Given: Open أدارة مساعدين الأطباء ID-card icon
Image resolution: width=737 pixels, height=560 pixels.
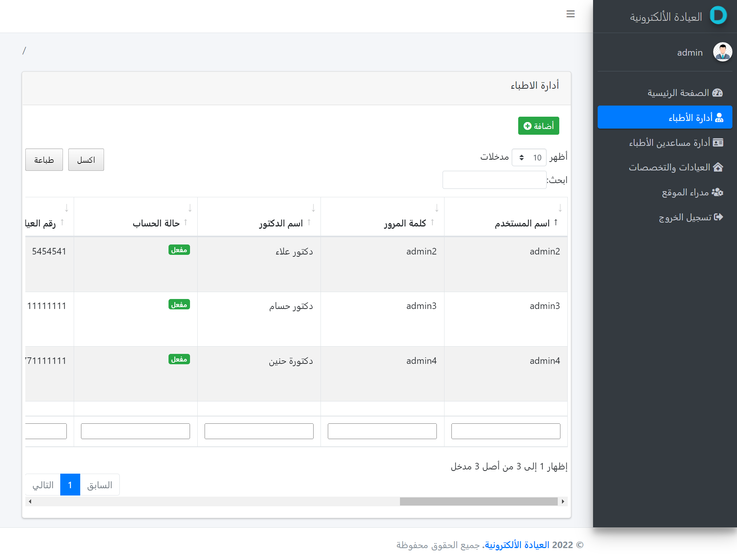Looking at the screenshot, I should tap(718, 143).
